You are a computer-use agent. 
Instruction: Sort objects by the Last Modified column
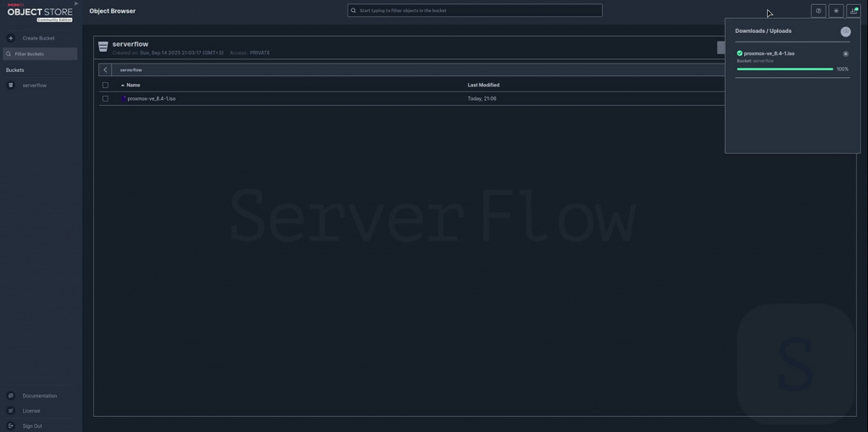pos(483,85)
